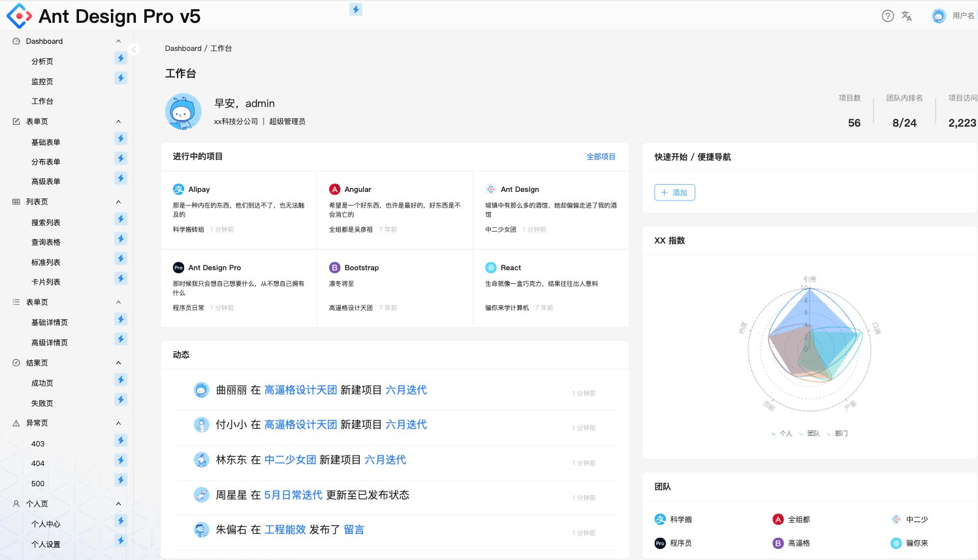The image size is (978, 560).
Task: Click the lightning icon in top header
Action: pyautogui.click(x=356, y=9)
